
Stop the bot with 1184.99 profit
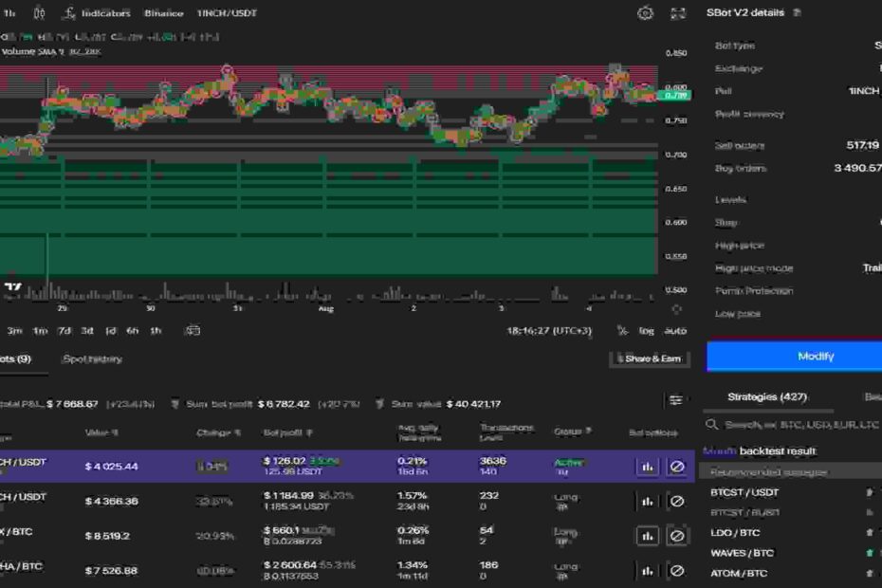click(677, 501)
